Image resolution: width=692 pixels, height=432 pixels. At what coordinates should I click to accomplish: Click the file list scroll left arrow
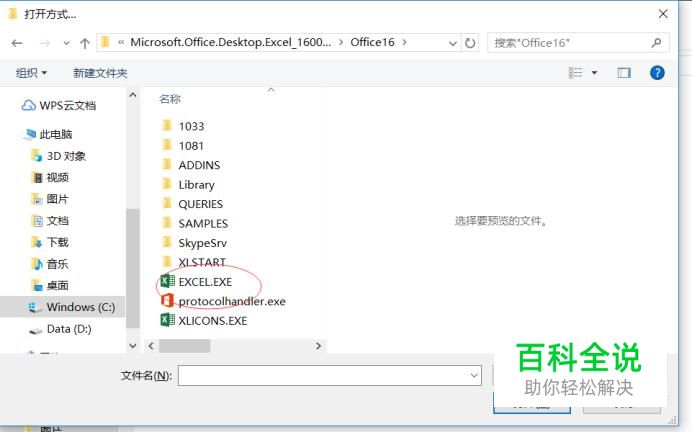(x=151, y=346)
